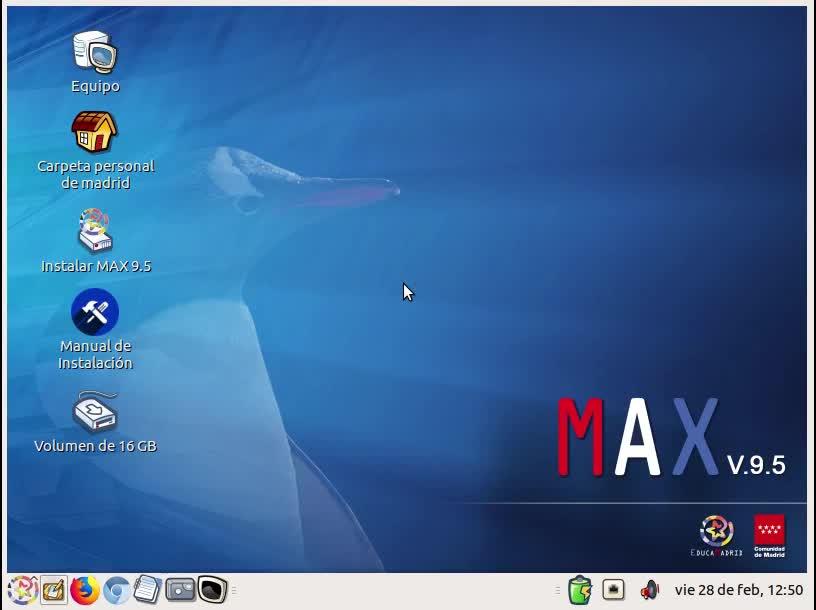This screenshot has width=816, height=610.
Task: Select the 'Equipo' label text
Action: pyautogui.click(x=95, y=86)
